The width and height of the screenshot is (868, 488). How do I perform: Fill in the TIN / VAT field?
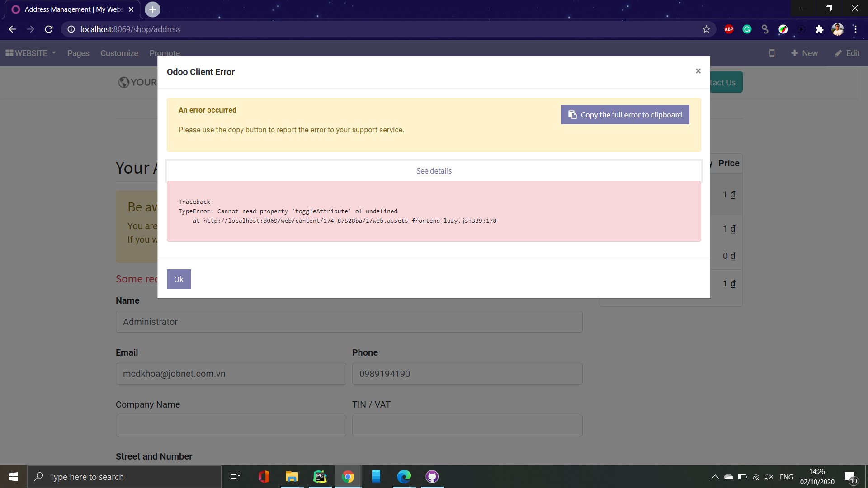(x=467, y=426)
